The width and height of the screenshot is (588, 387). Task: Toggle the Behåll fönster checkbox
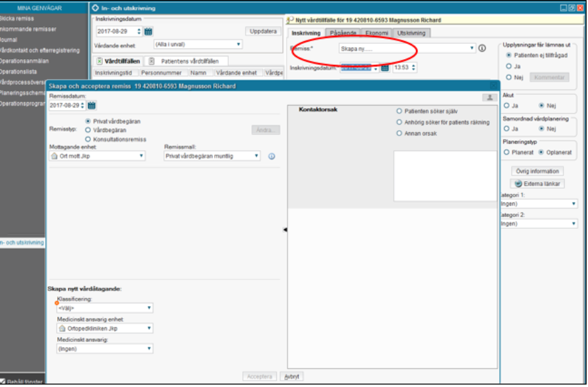[3, 382]
